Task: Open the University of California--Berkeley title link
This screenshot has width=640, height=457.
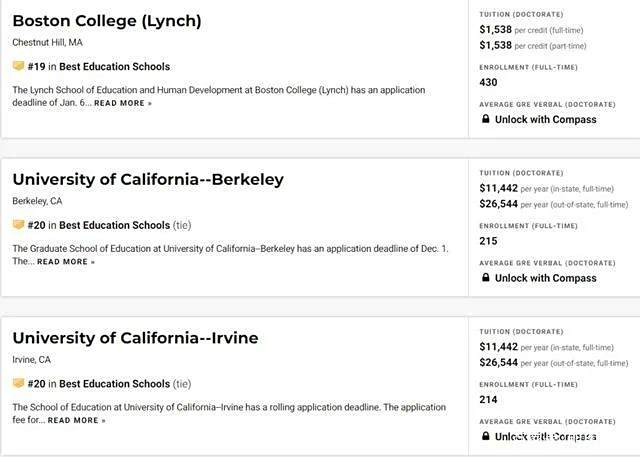Action: 148,180
